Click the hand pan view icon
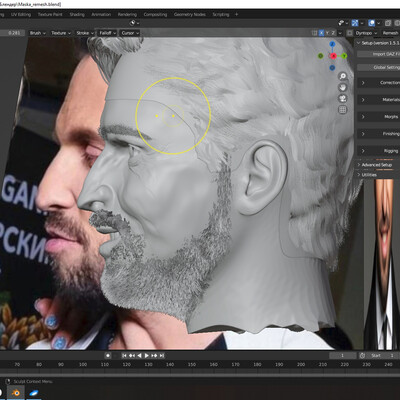This screenshot has height=400, width=400. coord(343,87)
